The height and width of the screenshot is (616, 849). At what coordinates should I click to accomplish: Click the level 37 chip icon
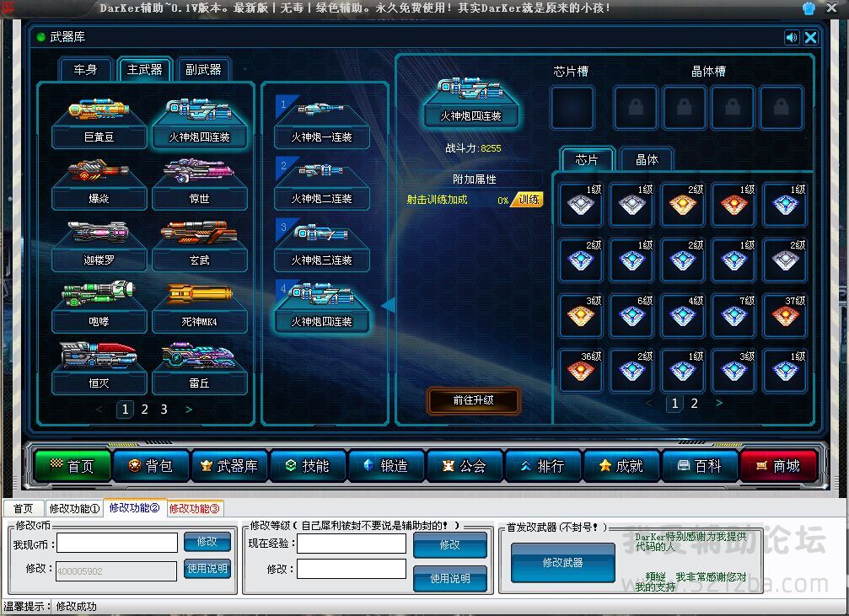(x=784, y=316)
